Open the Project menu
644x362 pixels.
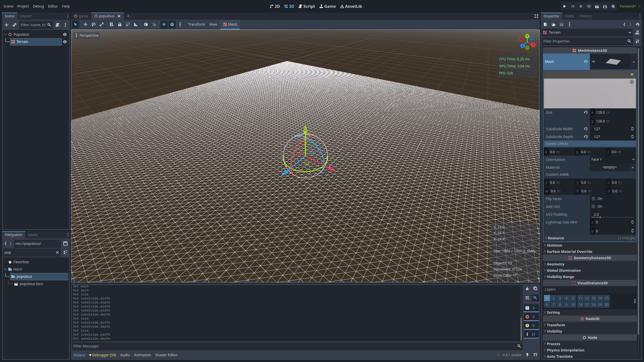tap(23, 6)
